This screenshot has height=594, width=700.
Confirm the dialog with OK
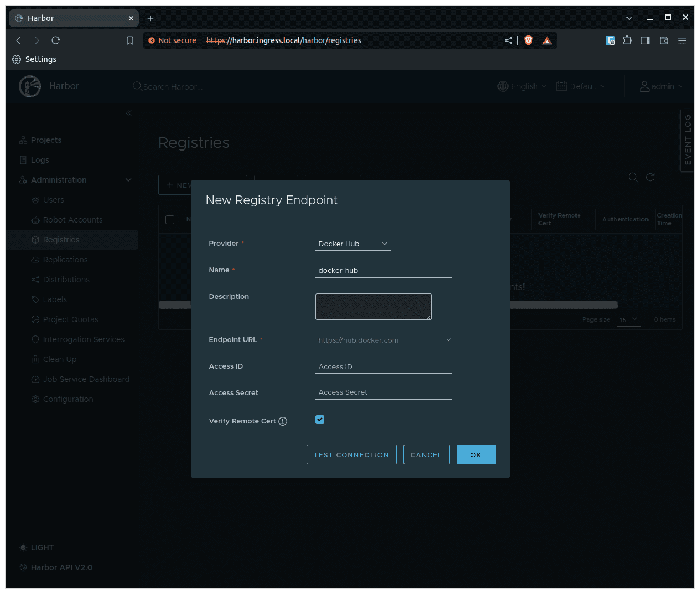point(476,454)
